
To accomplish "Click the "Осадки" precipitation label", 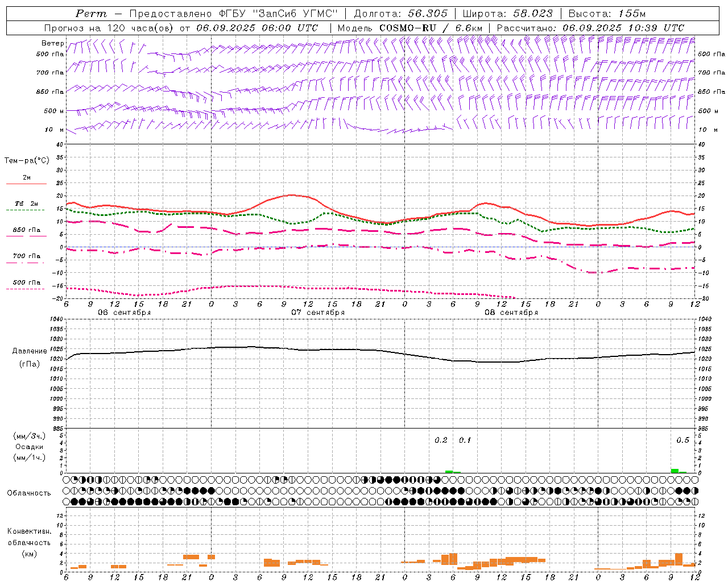I will 30,447.
